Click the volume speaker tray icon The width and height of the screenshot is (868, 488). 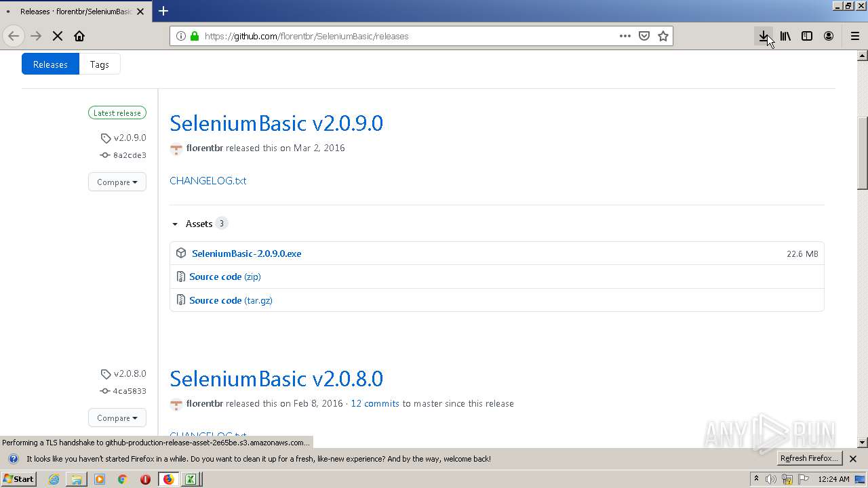pos(771,479)
